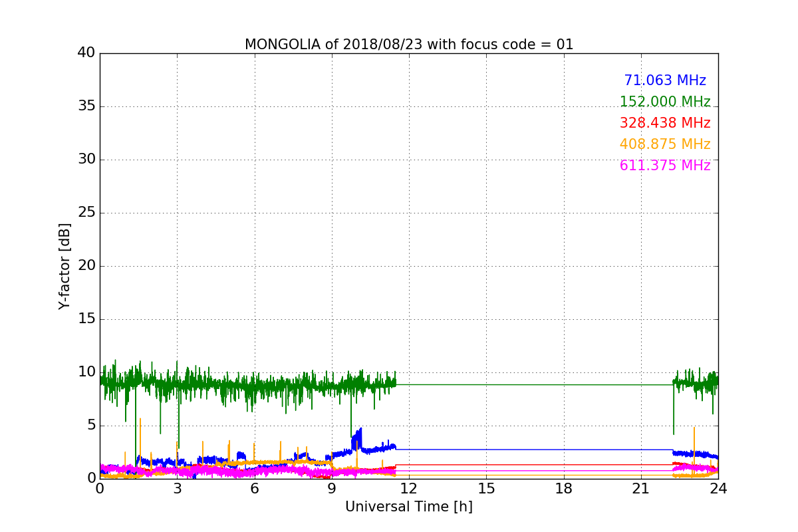The height and width of the screenshot is (532, 798).
Task: Select the 611.375 MHz legend label
Action: [665, 166]
